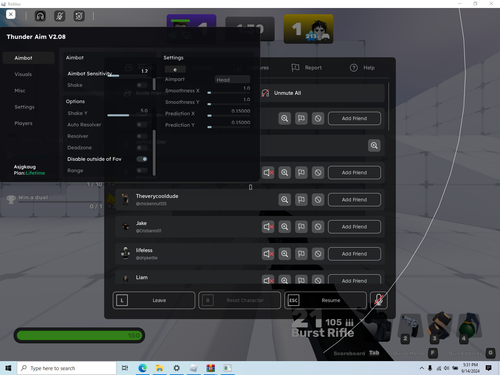This screenshot has height=375, width=500.
Task: Click the headphones icon in the top bar
Action: point(40,16)
